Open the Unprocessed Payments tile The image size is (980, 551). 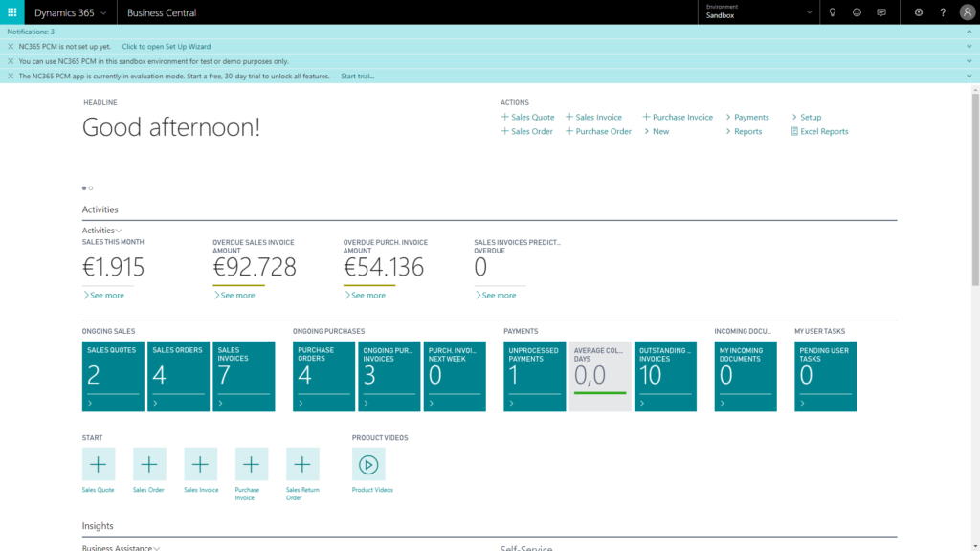[x=534, y=376]
